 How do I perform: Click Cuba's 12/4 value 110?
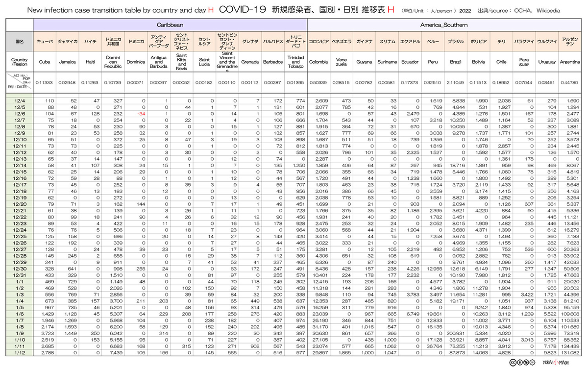point(49,101)
